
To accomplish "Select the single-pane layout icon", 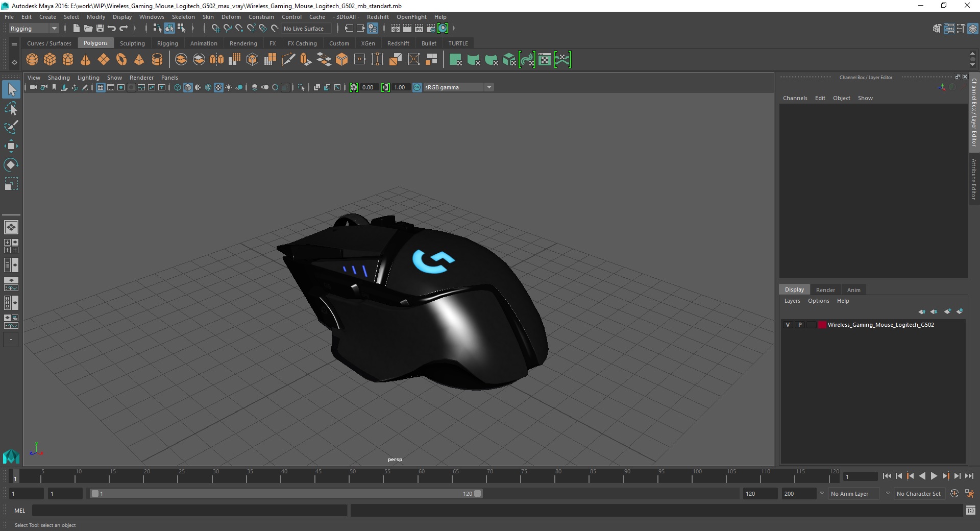I will 11,227.
